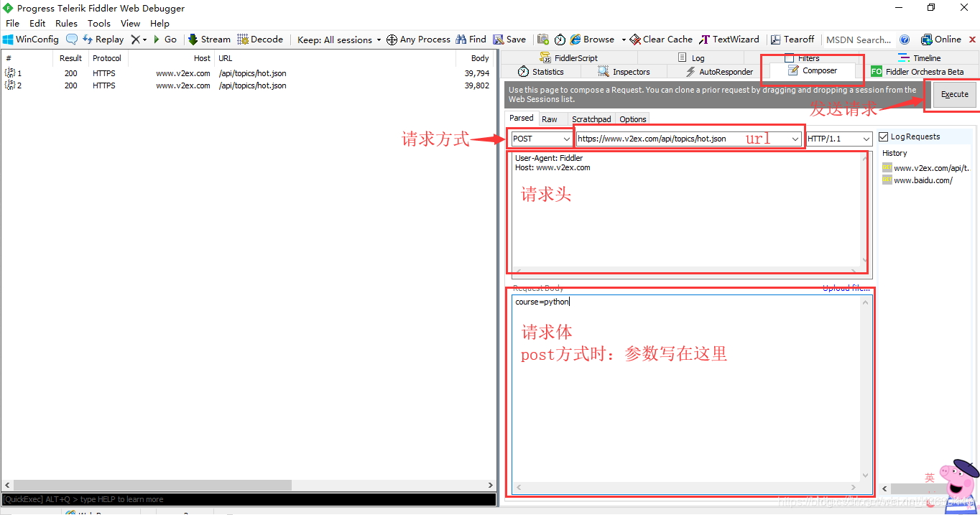Screen dimensions: 980x515
Task: Click the camera screenshot icon
Action: click(x=543, y=40)
